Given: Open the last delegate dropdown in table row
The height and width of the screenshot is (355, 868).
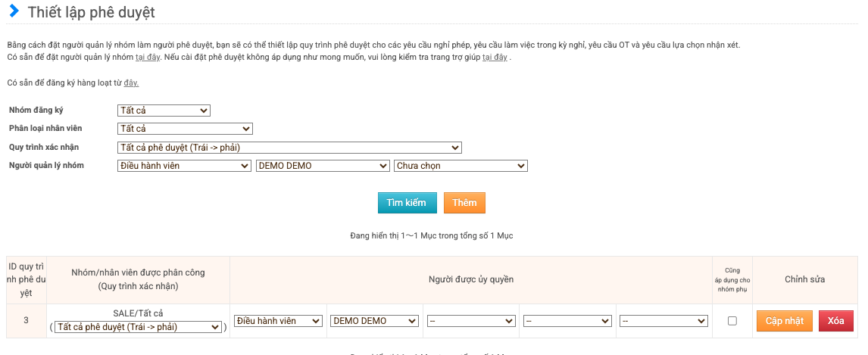Looking at the screenshot, I should tap(663, 321).
